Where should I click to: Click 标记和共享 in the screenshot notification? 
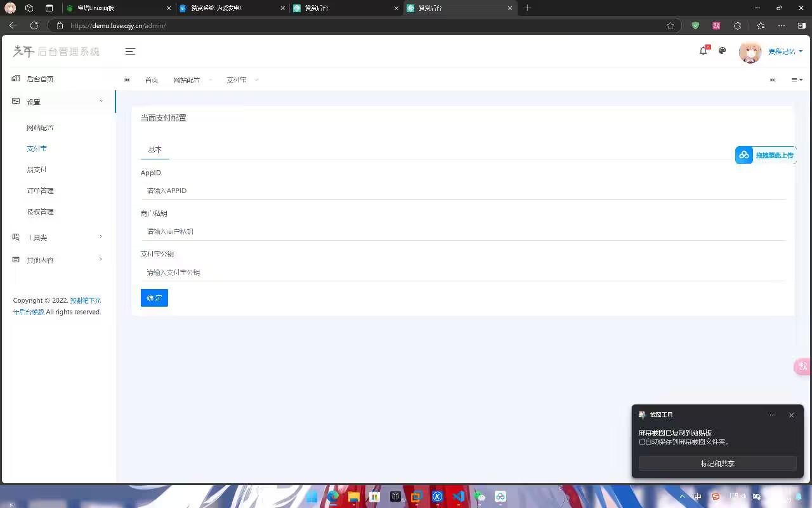(717, 464)
